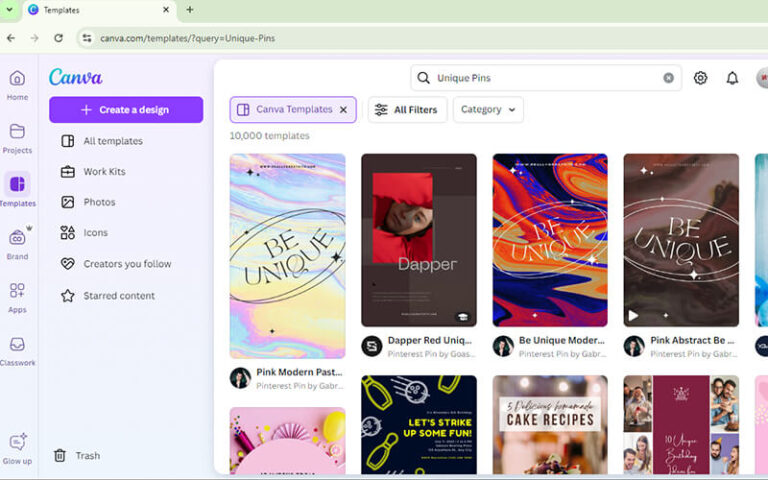Click the search magnifier icon

(x=423, y=78)
